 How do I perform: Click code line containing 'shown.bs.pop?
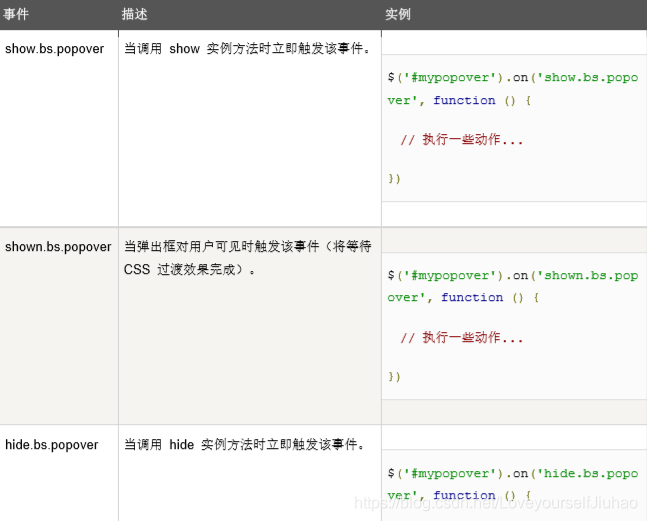coord(513,275)
